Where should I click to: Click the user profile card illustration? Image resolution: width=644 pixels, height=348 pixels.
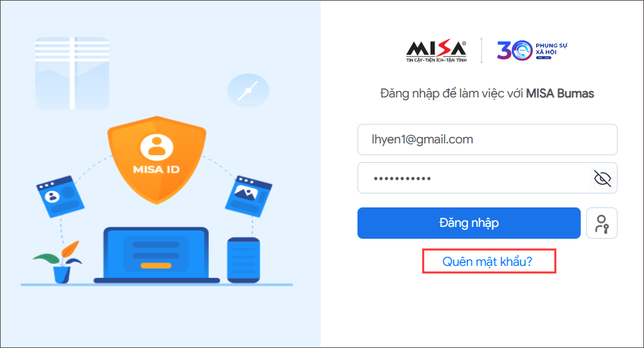pos(60,197)
